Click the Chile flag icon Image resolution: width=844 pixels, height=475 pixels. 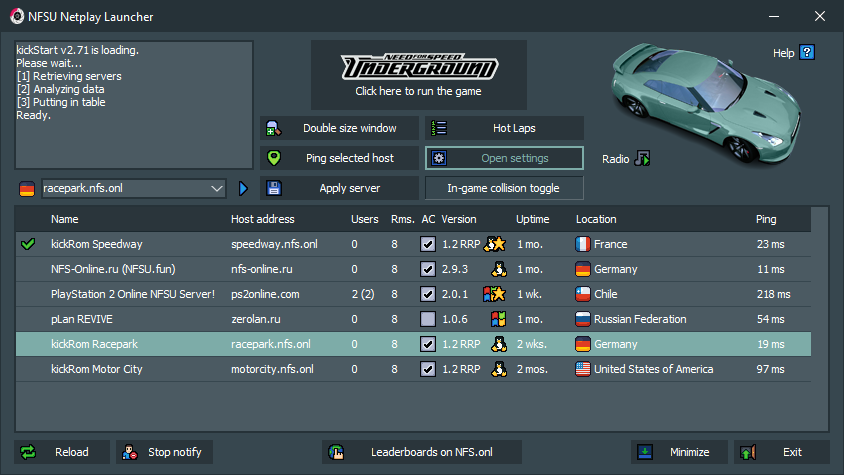click(583, 294)
